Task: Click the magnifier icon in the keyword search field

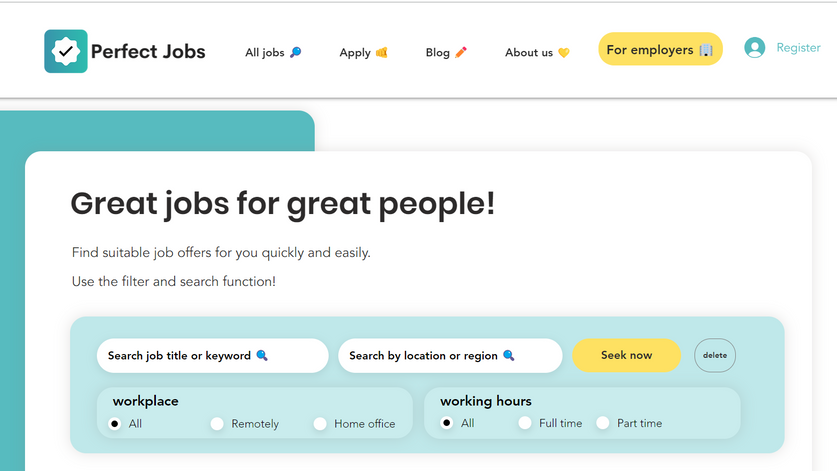Action: click(262, 356)
